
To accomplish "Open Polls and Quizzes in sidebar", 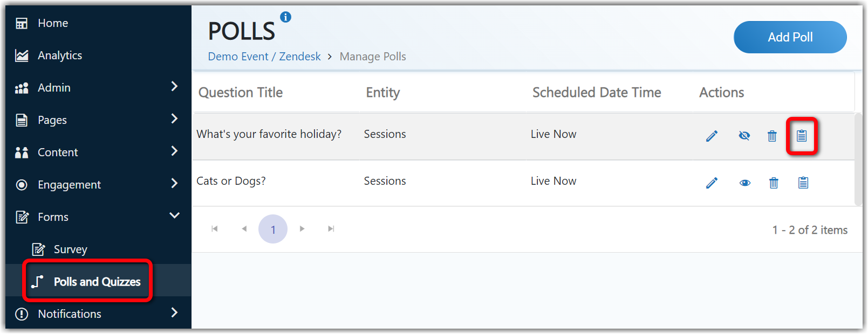I will 97,282.
